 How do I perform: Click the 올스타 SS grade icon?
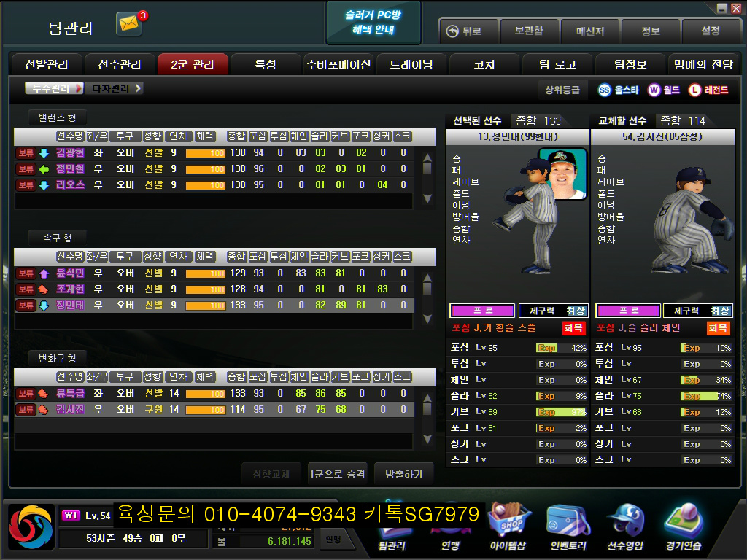click(x=605, y=90)
